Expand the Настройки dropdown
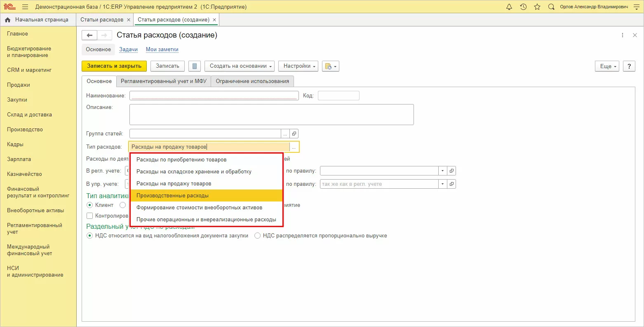The width and height of the screenshot is (644, 327). coord(298,66)
